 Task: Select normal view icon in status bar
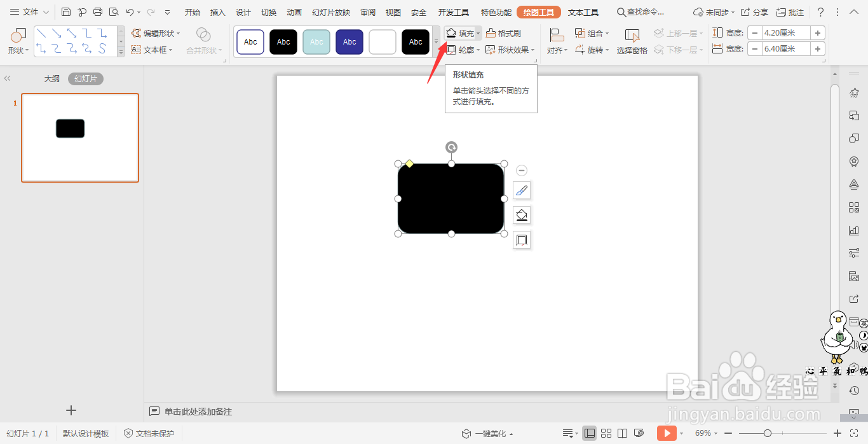[x=589, y=433]
